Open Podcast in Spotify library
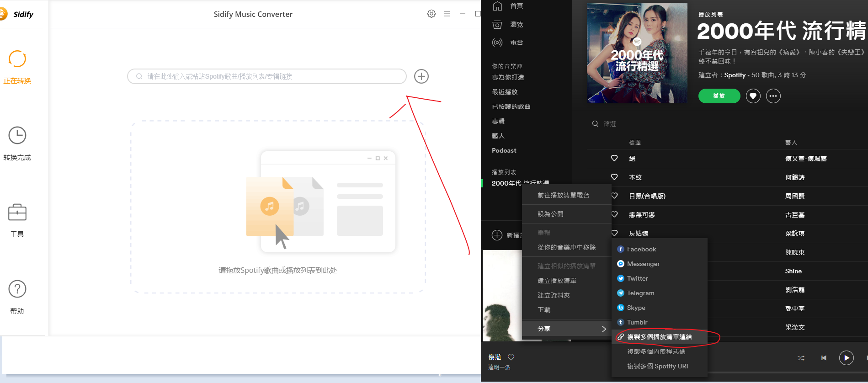 pos(504,150)
